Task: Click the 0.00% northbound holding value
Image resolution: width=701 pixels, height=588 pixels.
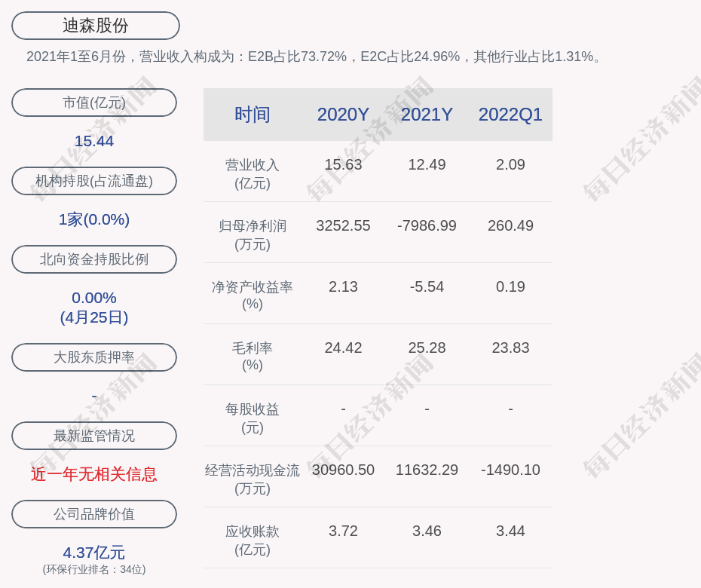Action: pyautogui.click(x=94, y=298)
